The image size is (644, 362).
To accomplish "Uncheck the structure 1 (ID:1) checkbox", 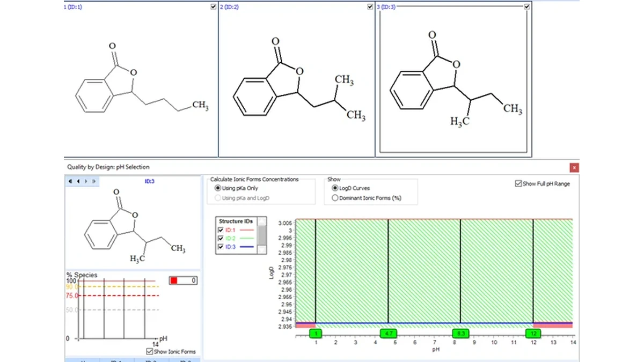I will pyautogui.click(x=214, y=7).
